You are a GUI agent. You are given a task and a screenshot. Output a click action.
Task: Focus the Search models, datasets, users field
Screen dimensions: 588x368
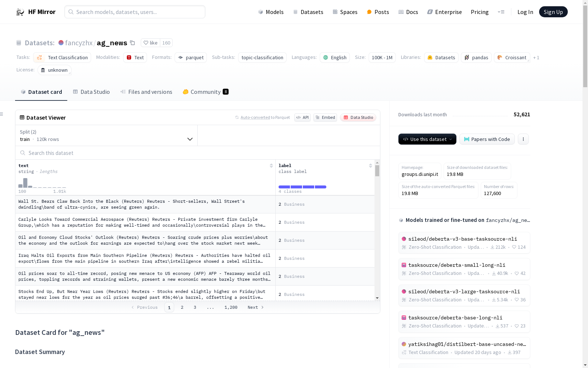pyautogui.click(x=135, y=12)
